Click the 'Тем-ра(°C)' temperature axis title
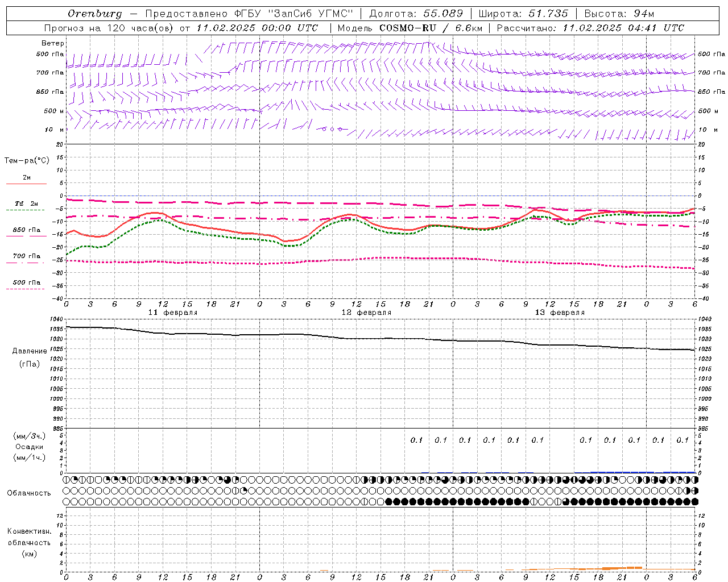Screen dimensions: 728x582 click(x=27, y=161)
